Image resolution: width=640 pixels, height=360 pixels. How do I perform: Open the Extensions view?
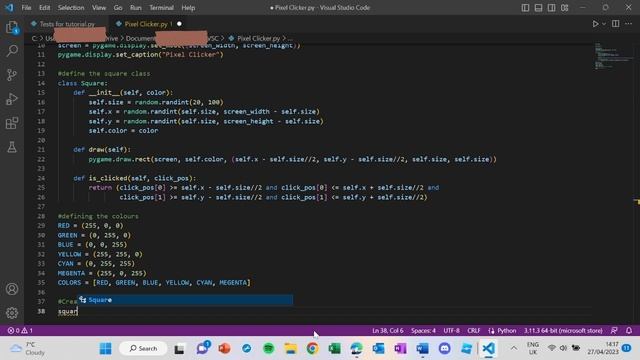tap(12, 123)
